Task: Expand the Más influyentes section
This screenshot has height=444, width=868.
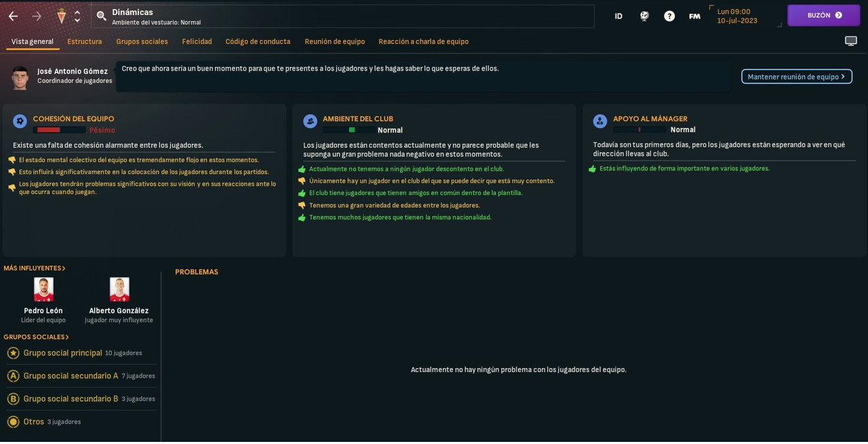Action: (x=35, y=268)
